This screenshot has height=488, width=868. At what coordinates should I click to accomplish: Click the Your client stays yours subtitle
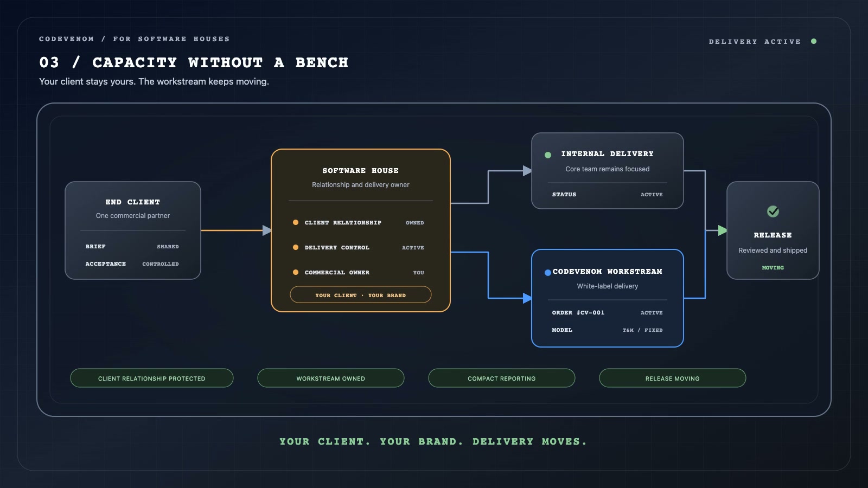(x=154, y=81)
